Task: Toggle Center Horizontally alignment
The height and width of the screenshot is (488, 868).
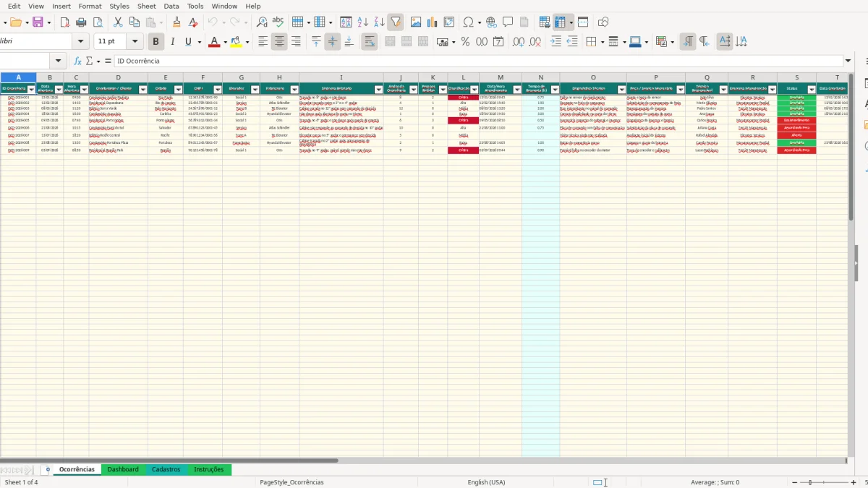Action: 279,42
